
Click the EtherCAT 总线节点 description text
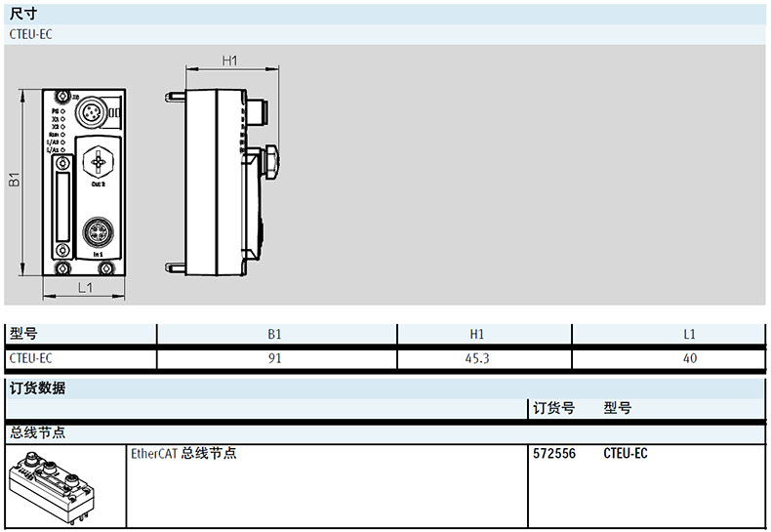coord(183,454)
